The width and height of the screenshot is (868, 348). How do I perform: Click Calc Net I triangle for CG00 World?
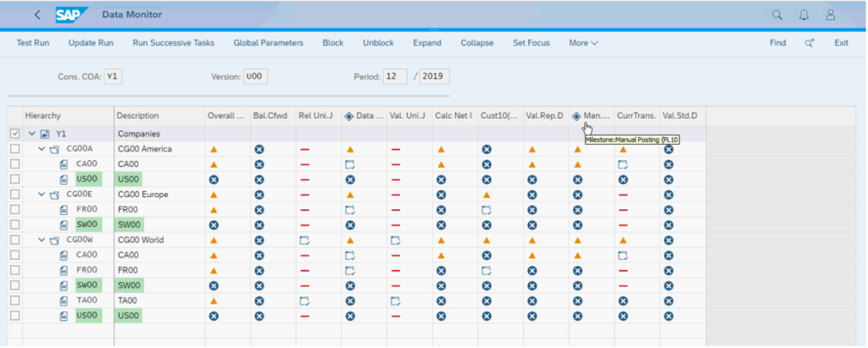pyautogui.click(x=441, y=240)
